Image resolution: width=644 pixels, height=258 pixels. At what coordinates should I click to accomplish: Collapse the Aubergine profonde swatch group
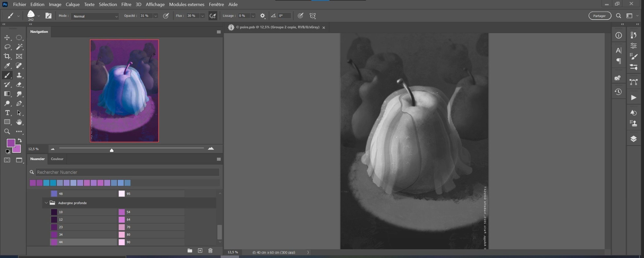click(x=46, y=203)
